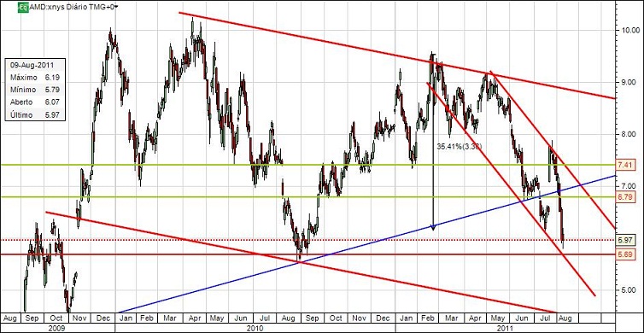Click the 2010 year label
The height and width of the screenshot is (333, 644).
(x=255, y=328)
